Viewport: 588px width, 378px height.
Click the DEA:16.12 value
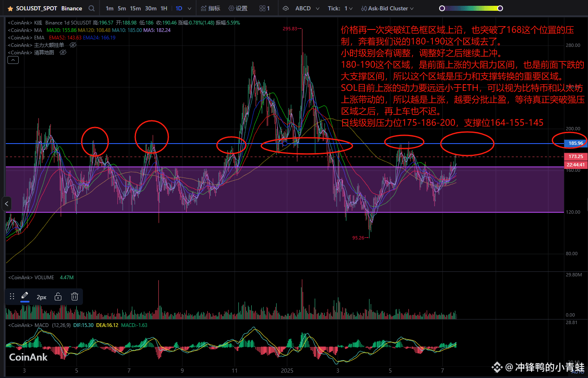coord(107,325)
